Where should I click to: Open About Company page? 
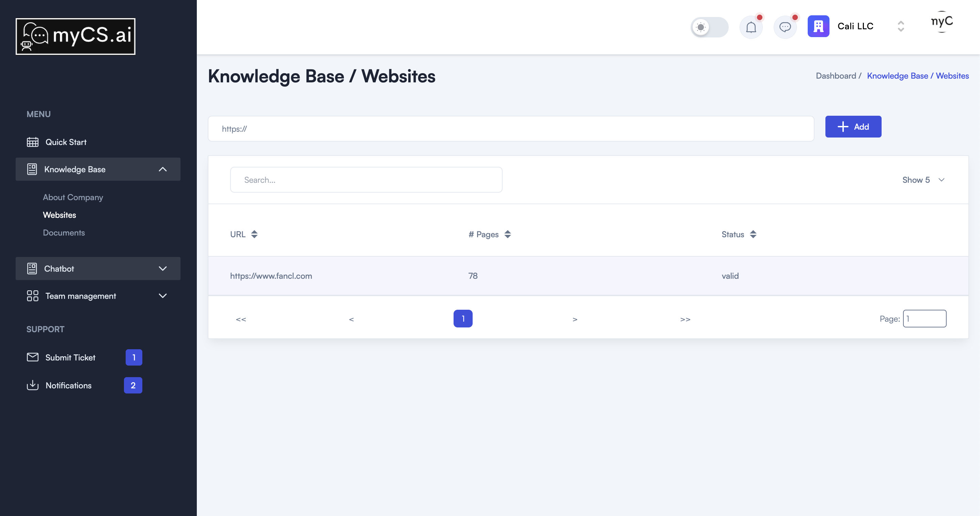(73, 197)
